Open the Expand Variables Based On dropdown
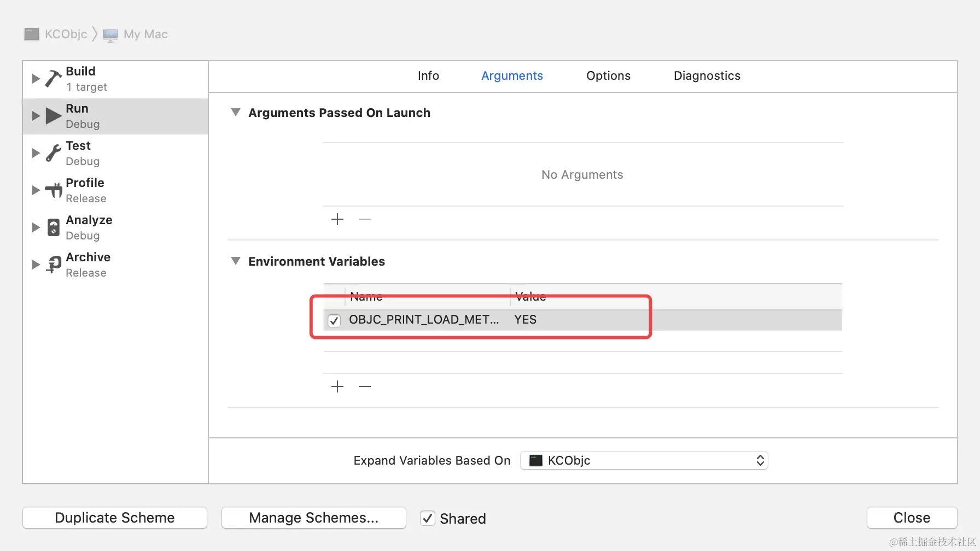The image size is (980, 551). coord(644,460)
